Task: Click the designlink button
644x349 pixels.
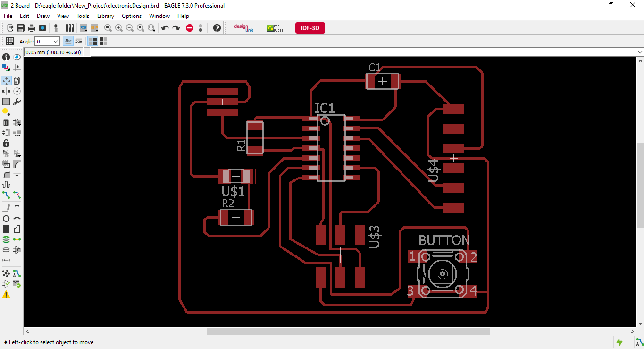Action: point(244,28)
